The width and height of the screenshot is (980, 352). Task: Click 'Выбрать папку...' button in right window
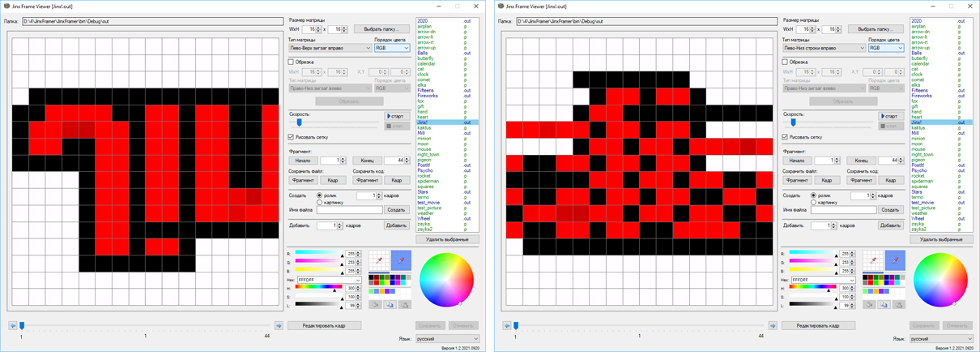pos(876,29)
